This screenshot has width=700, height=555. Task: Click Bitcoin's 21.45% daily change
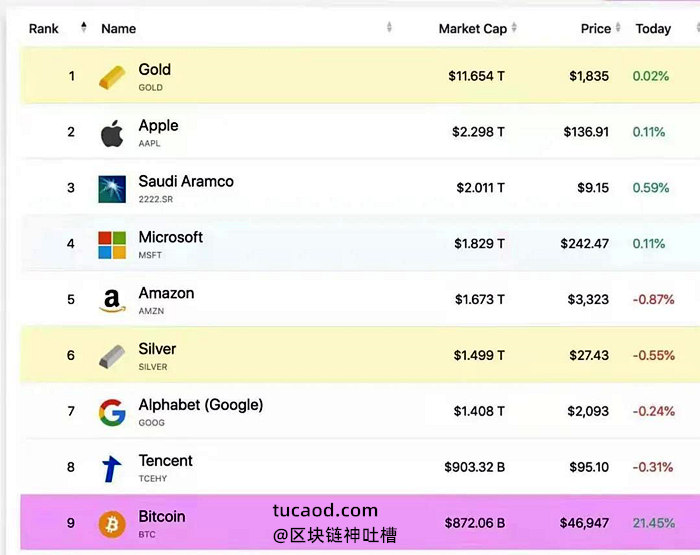654,523
